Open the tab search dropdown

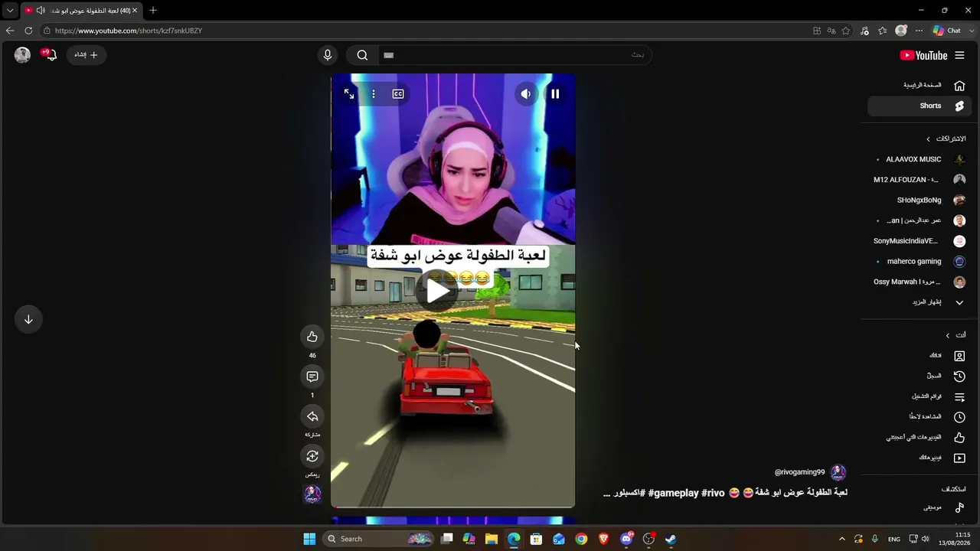10,11
